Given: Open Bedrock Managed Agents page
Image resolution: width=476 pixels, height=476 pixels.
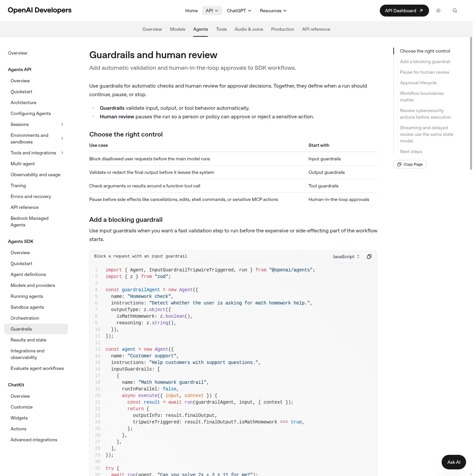Looking at the screenshot, I should (36, 221).
